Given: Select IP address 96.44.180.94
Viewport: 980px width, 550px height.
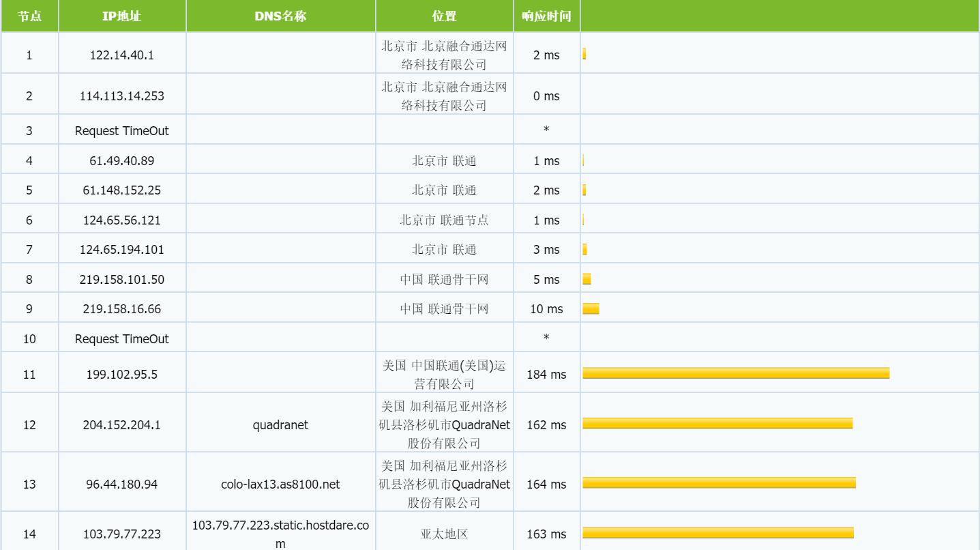Looking at the screenshot, I should [122, 484].
